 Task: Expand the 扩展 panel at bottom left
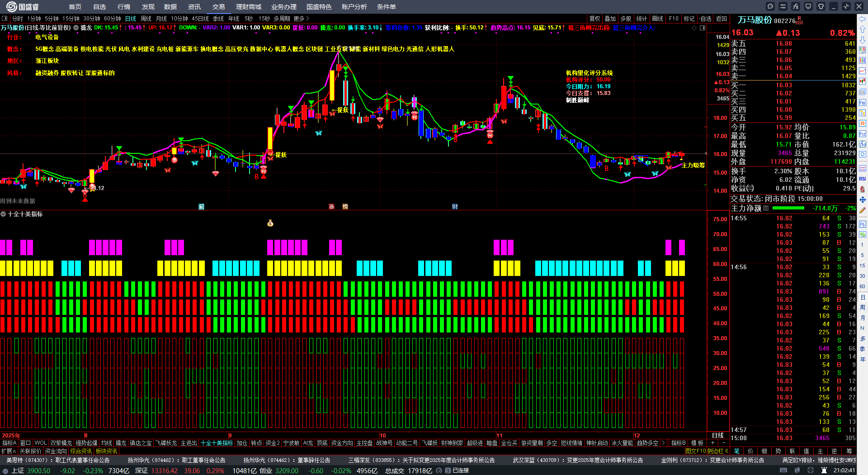9,451
